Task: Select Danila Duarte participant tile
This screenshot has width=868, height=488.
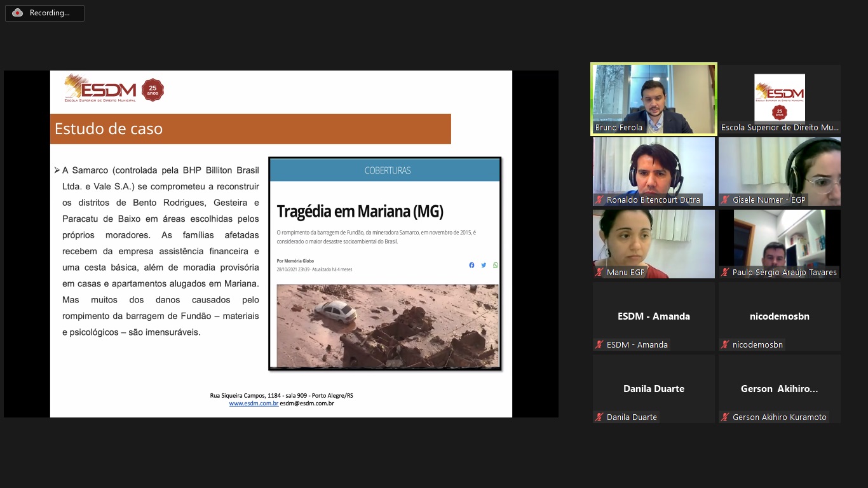Action: click(654, 389)
